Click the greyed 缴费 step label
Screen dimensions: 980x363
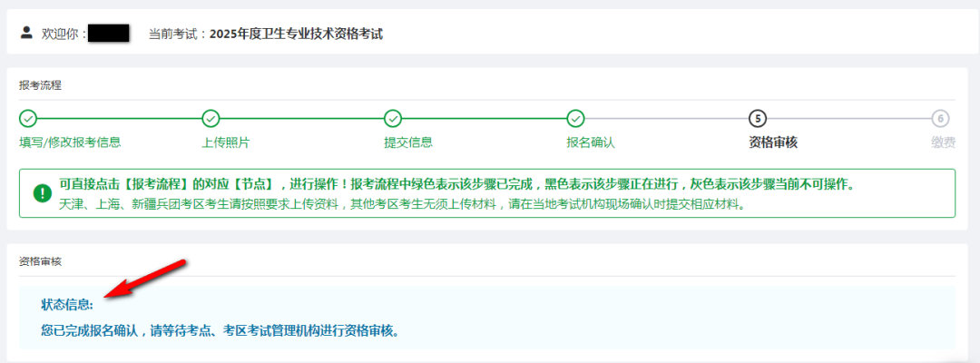[x=943, y=142]
